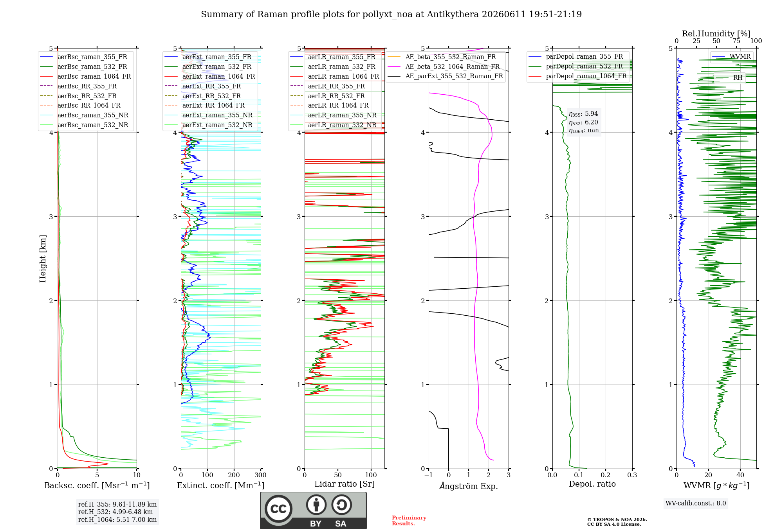Click the SA share-alike icon
The width and height of the screenshot is (783, 532).
click(x=341, y=505)
